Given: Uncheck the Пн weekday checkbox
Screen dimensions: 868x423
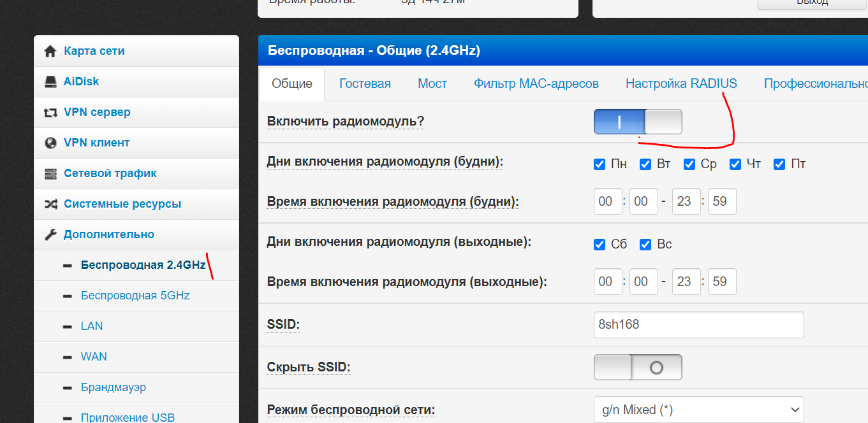Looking at the screenshot, I should point(600,164).
